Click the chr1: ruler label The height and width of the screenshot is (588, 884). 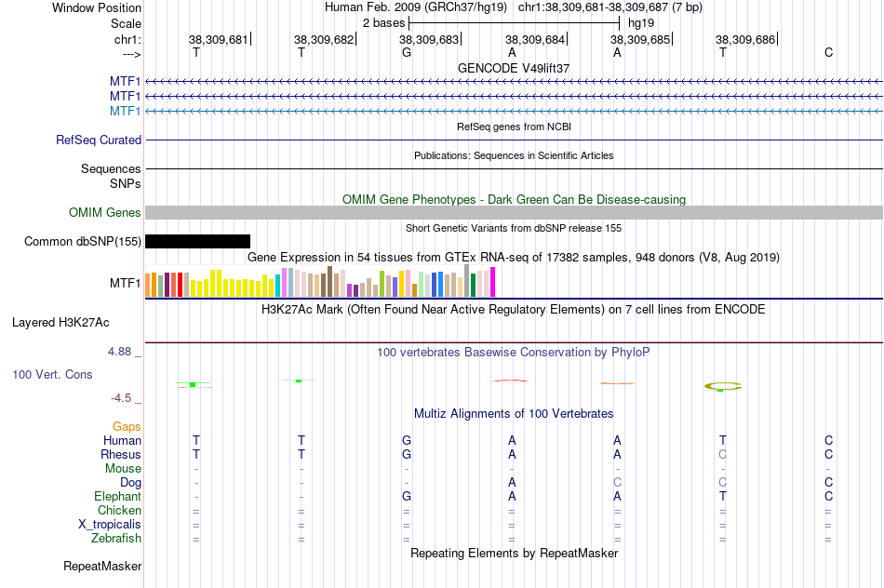[127, 39]
